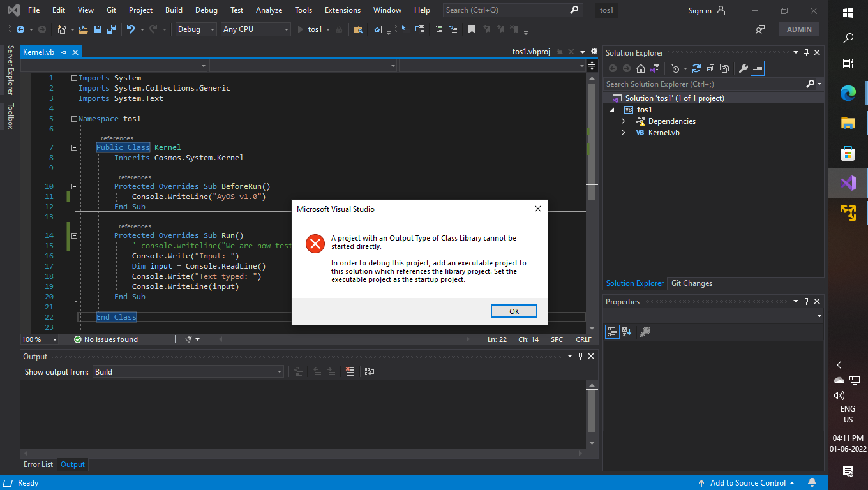The image size is (868, 490).
Task: Pin the Output window
Action: click(580, 356)
